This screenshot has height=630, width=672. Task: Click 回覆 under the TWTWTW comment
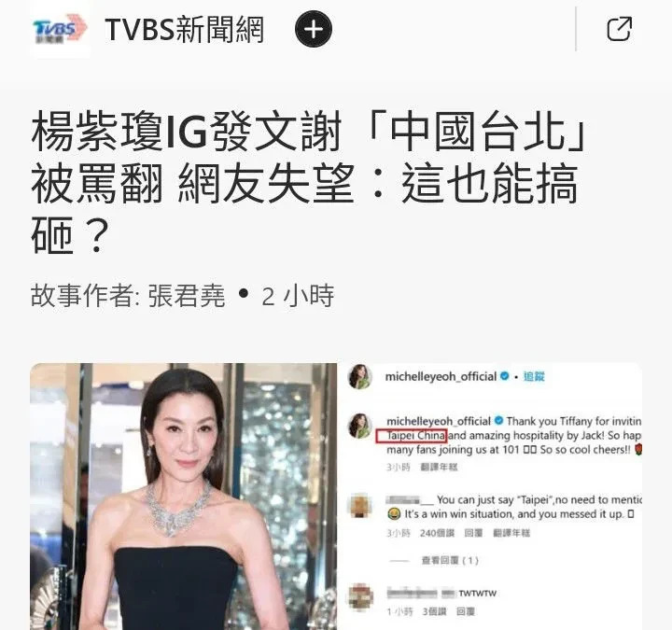tap(465, 611)
